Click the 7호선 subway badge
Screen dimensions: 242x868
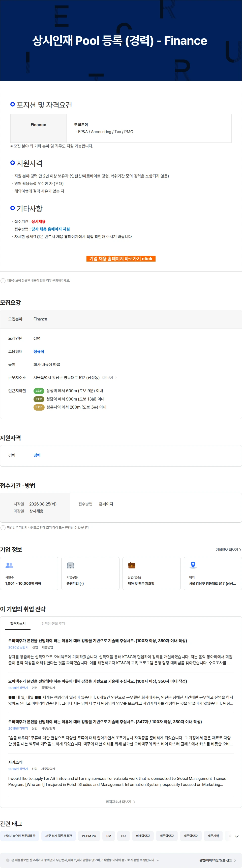tap(39, 399)
